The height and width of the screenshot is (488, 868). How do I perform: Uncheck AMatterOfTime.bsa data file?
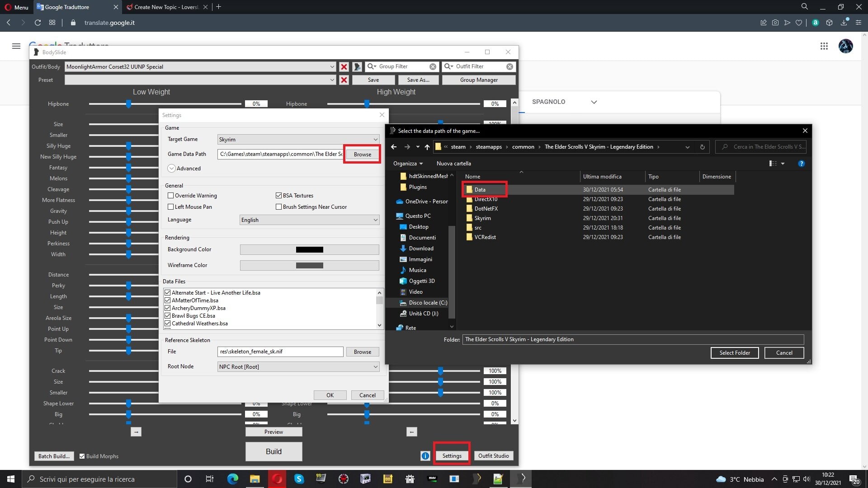167,300
